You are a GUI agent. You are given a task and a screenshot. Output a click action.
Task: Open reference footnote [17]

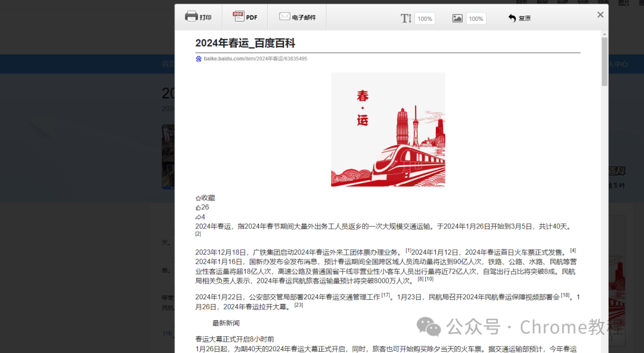[386, 295]
